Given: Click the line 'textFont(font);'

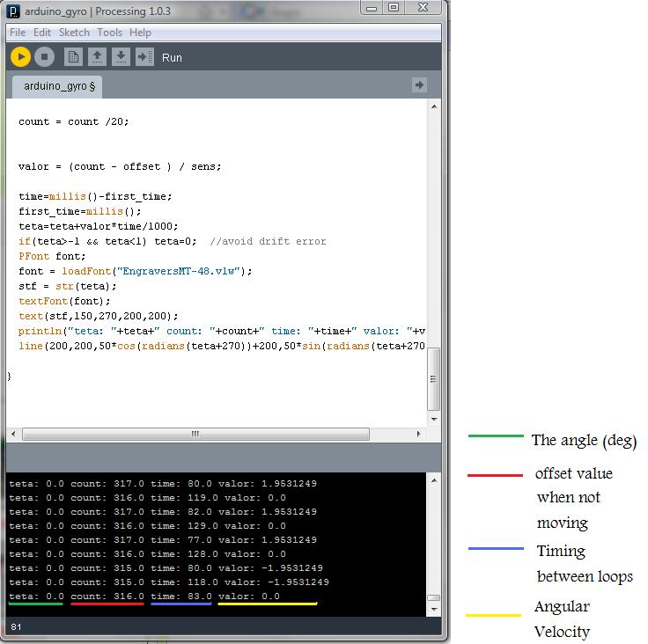Looking at the screenshot, I should pyautogui.click(x=64, y=301).
